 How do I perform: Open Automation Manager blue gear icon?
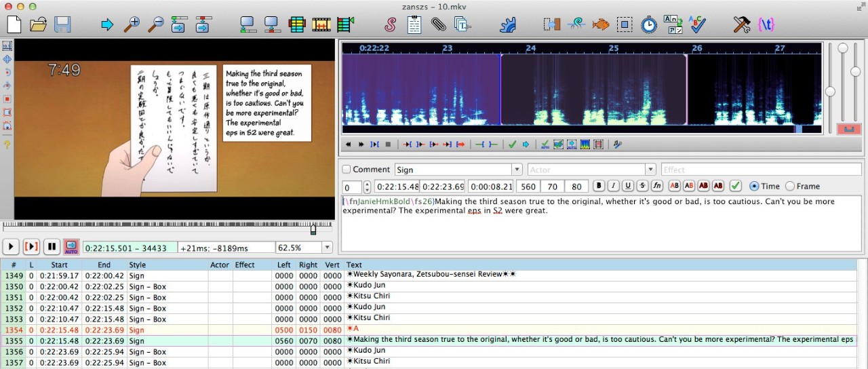click(508, 25)
